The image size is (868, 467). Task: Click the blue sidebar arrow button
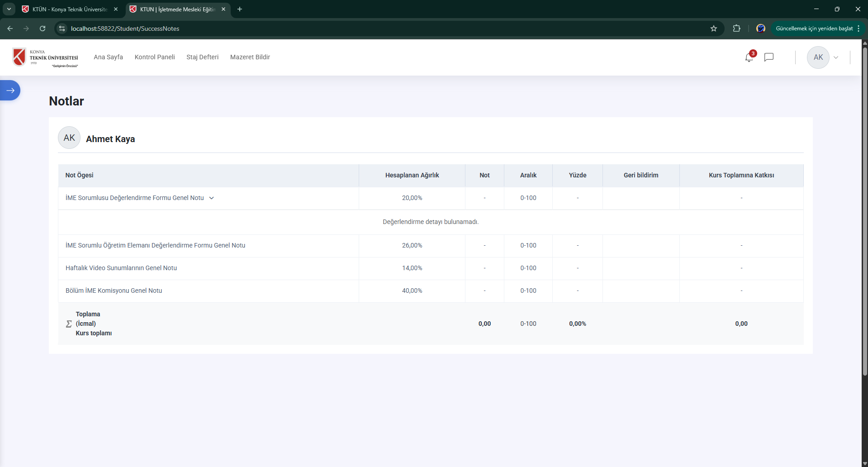[x=10, y=91]
